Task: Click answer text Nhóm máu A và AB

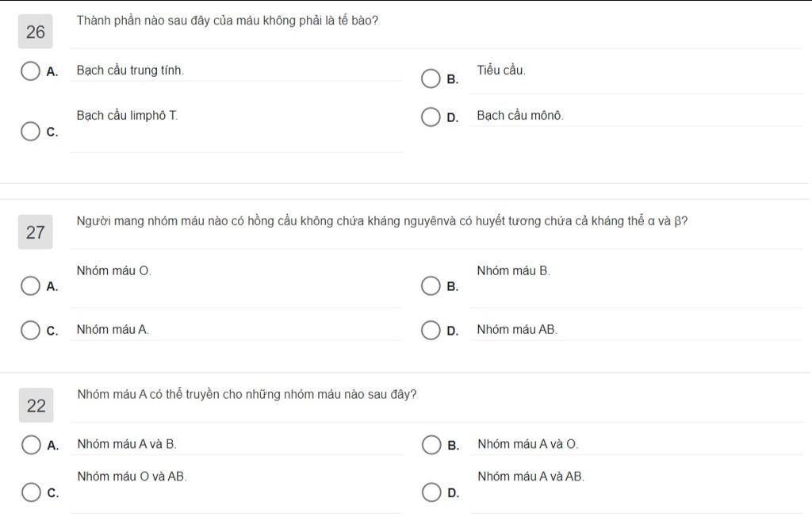Action: tap(530, 476)
